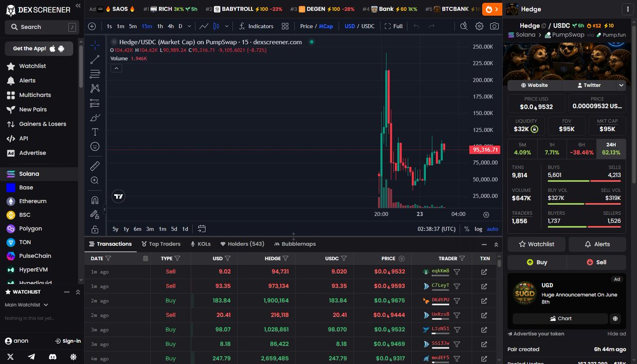The image size is (637, 364).
Task: Select Ethereum chain in sidebar
Action: [32, 201]
